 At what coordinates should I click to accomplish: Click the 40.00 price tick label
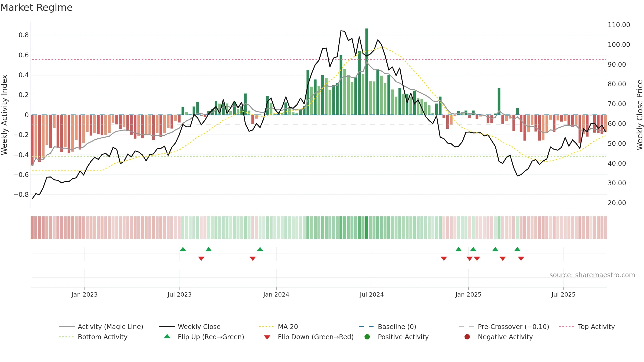pos(617,163)
